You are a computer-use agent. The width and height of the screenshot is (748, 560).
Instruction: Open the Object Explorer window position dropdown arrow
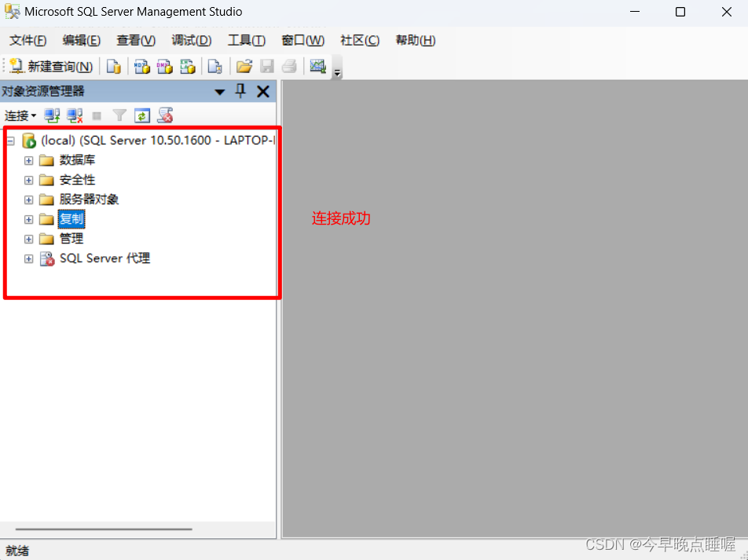219,92
